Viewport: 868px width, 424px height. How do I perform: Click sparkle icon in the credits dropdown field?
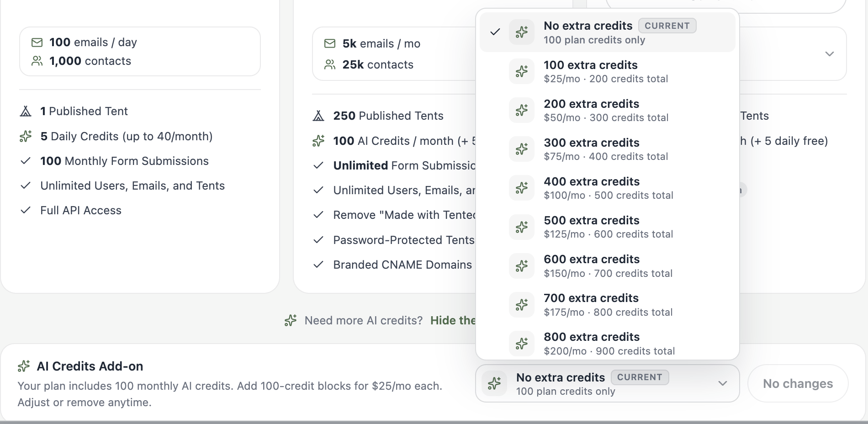tap(494, 383)
